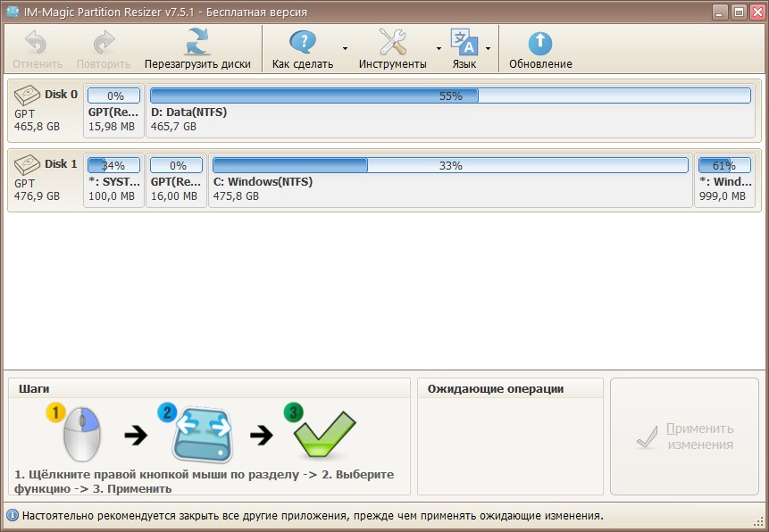
Task: Click the 465,8 GB disk size text
Action: [37, 127]
